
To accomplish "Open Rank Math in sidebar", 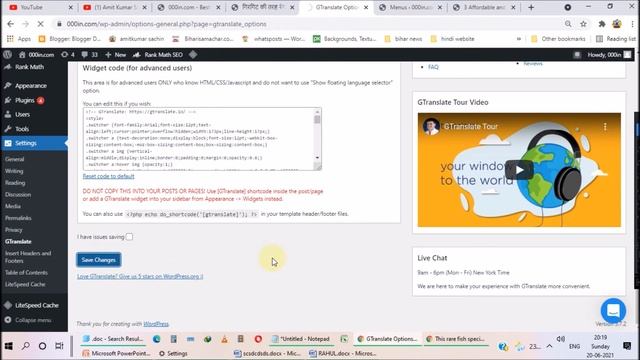I will click(x=29, y=67).
